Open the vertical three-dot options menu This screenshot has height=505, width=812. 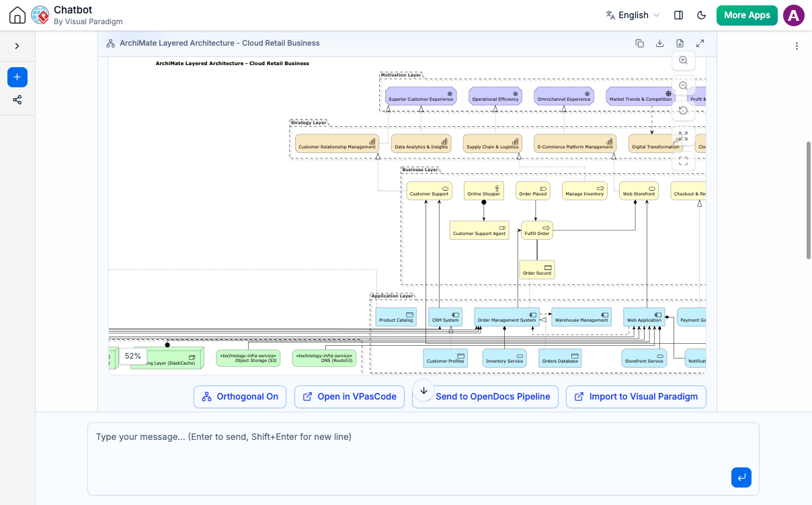pyautogui.click(x=797, y=46)
